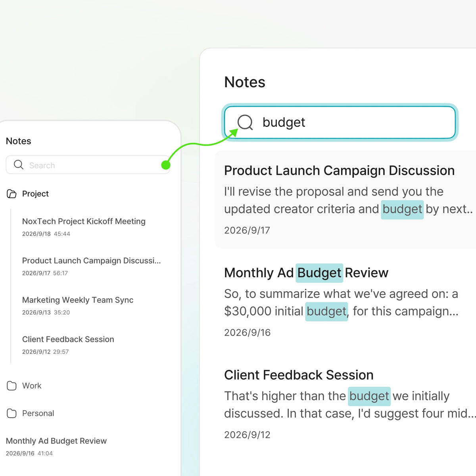Focus the sidebar Search field
The height and width of the screenshot is (476, 476).
pyautogui.click(x=88, y=165)
